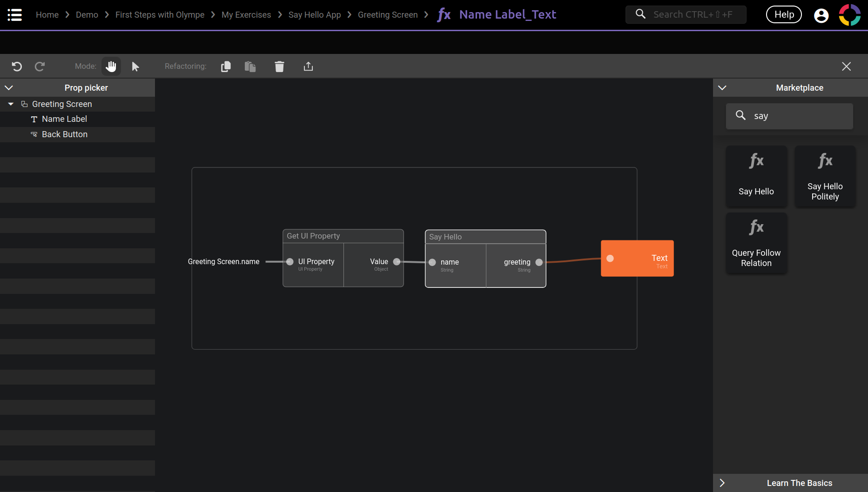Image resolution: width=868 pixels, height=492 pixels.
Task: Open the user account profile icon
Action: pos(821,15)
